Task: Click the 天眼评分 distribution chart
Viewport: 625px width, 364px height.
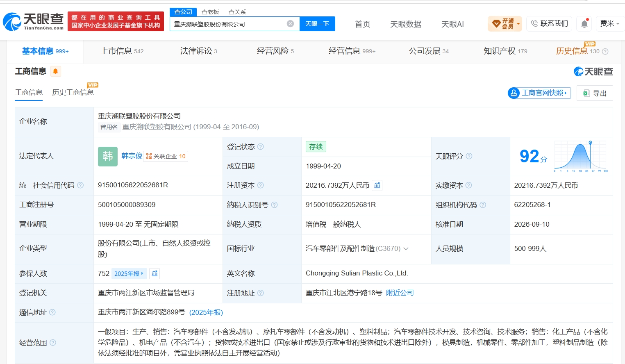Action: point(581,156)
